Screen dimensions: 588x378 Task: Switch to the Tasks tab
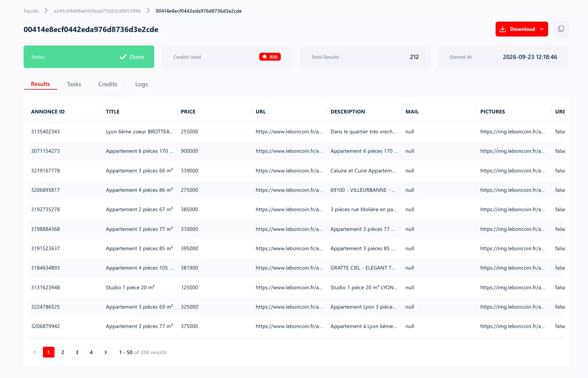point(74,84)
